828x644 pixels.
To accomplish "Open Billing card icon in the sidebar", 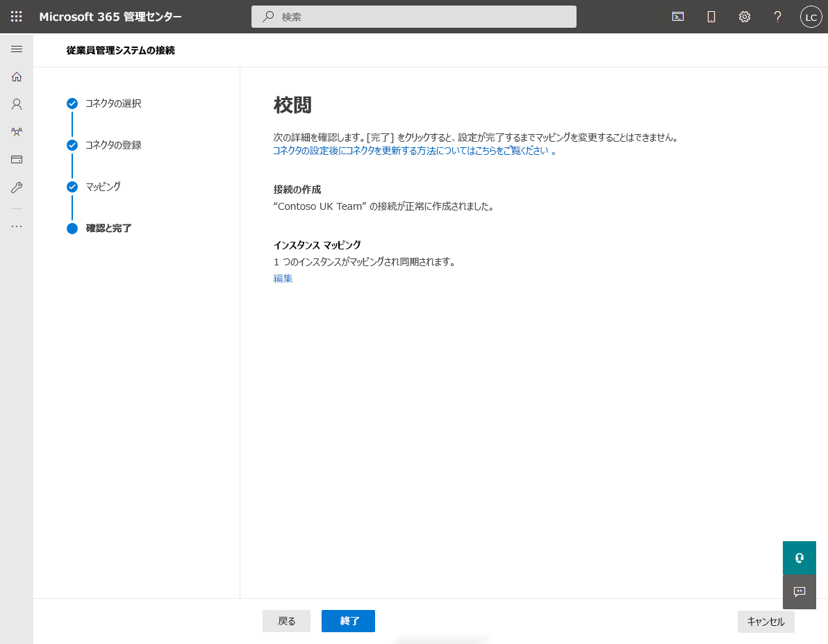I will click(17, 159).
